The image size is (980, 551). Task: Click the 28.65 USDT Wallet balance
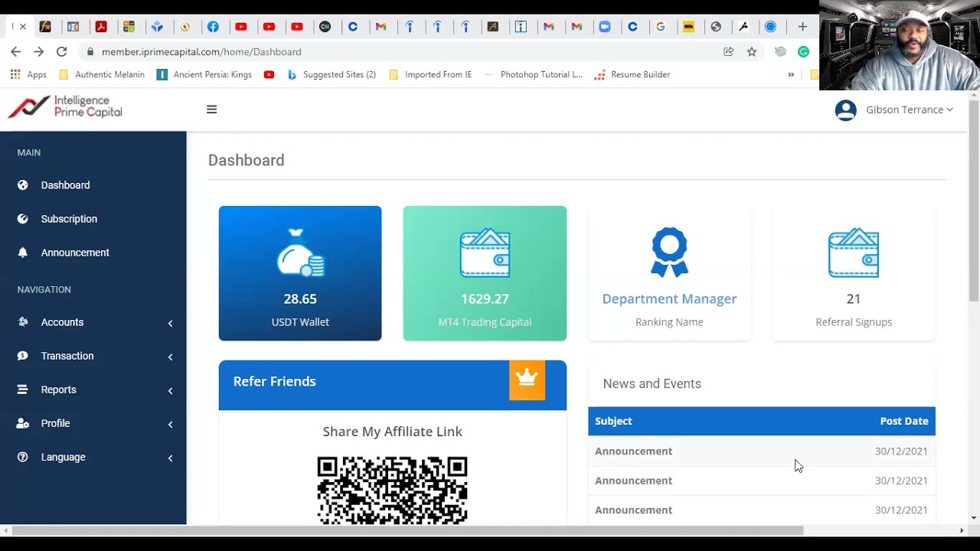point(300,298)
